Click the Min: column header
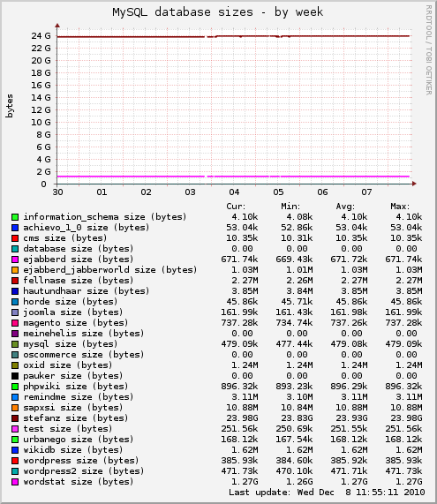Image resolution: width=437 pixels, height=504 pixels. (x=290, y=207)
